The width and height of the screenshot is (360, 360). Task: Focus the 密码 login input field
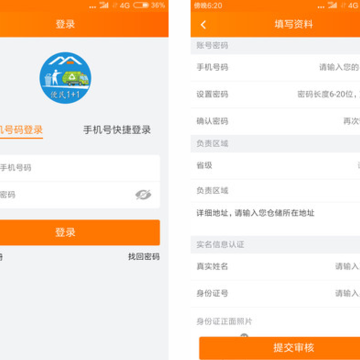click(80, 195)
